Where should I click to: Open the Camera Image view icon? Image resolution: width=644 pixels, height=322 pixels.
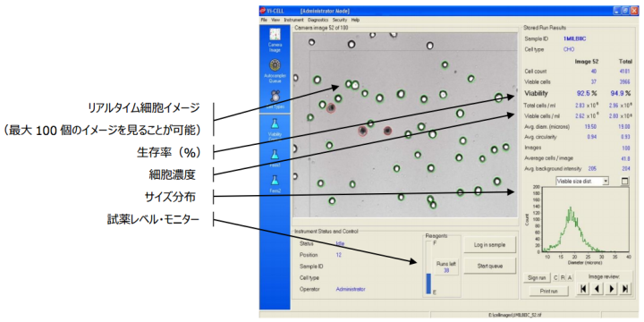(275, 35)
